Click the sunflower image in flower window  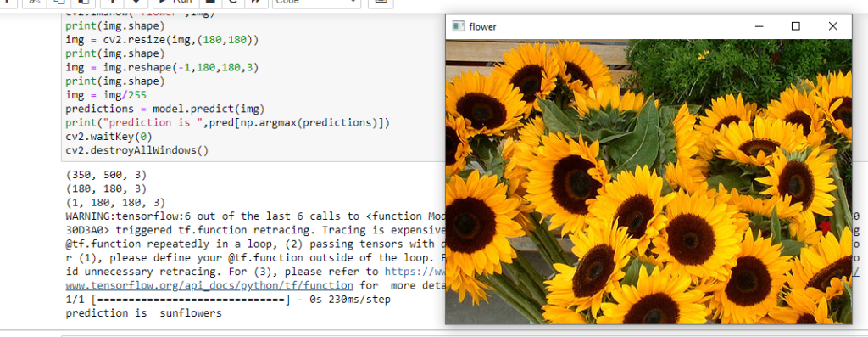[x=648, y=182]
